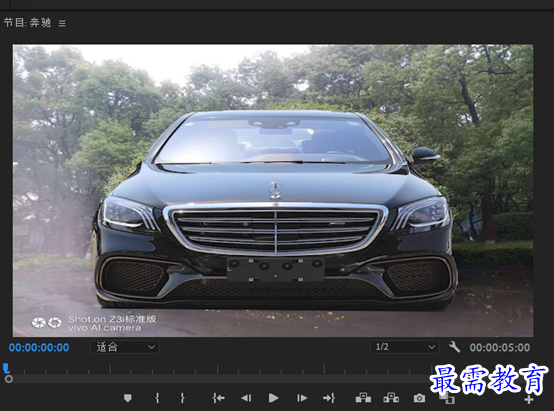This screenshot has height=411, width=554.
Task: Open wrench Settings menu
Action: click(x=454, y=347)
